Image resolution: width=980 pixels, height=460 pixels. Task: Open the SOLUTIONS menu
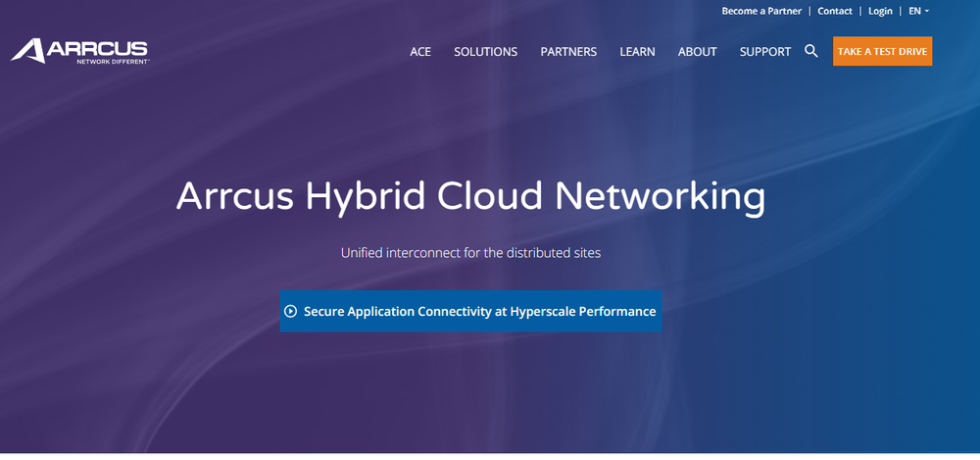[x=486, y=52]
